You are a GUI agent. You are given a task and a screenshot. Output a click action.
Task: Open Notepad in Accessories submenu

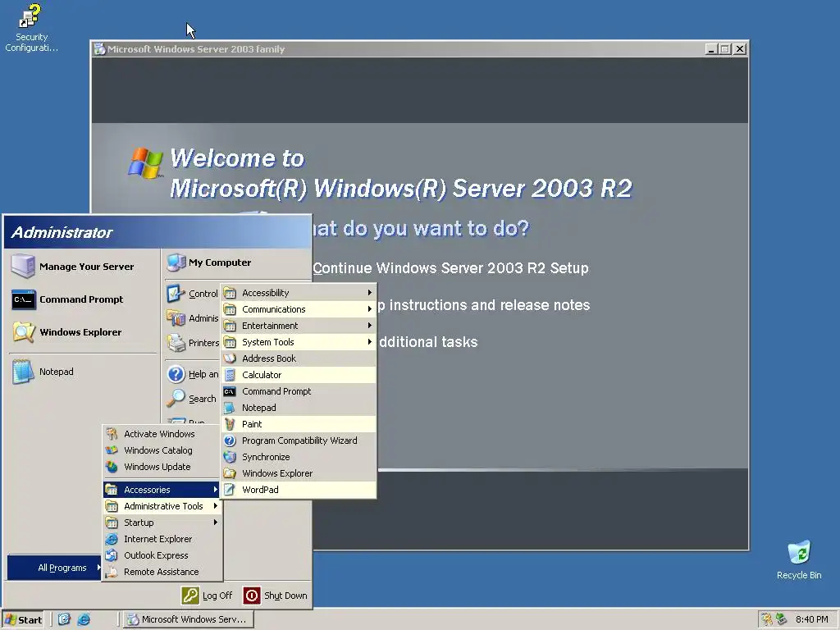coord(299,408)
